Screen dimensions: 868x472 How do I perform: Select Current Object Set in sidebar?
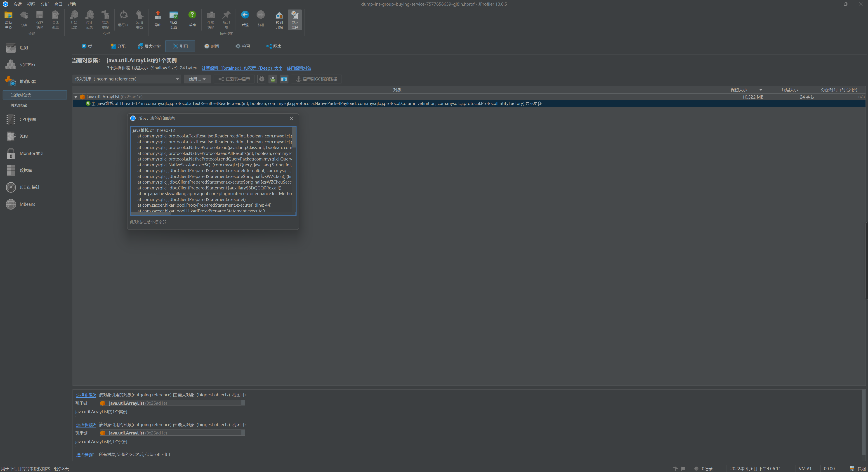point(35,95)
